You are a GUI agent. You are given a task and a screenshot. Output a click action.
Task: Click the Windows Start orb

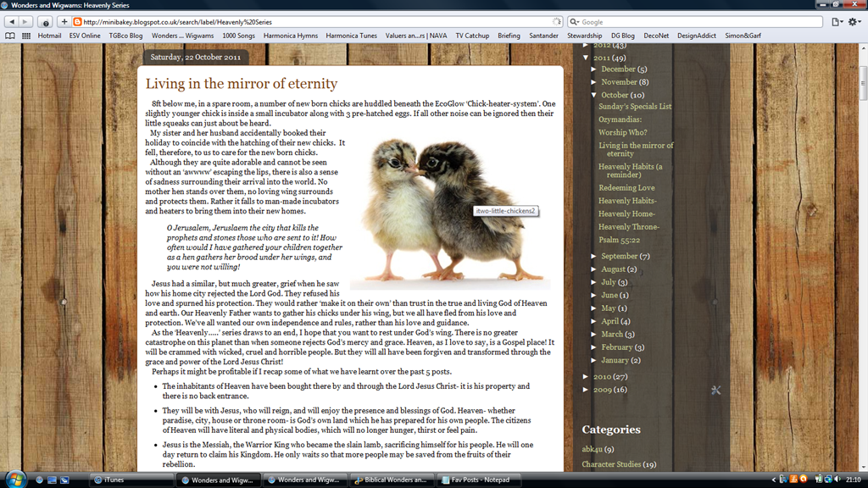[x=15, y=480]
